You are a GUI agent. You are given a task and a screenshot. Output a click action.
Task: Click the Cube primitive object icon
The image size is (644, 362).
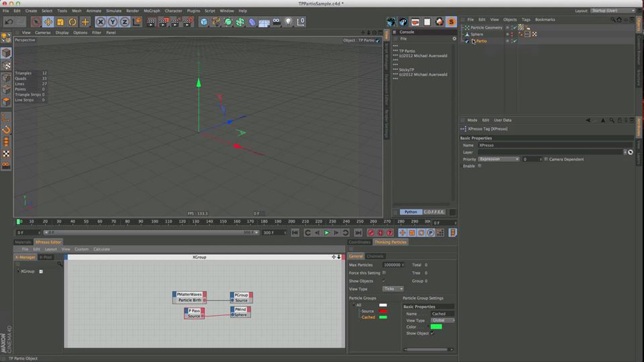(204, 22)
